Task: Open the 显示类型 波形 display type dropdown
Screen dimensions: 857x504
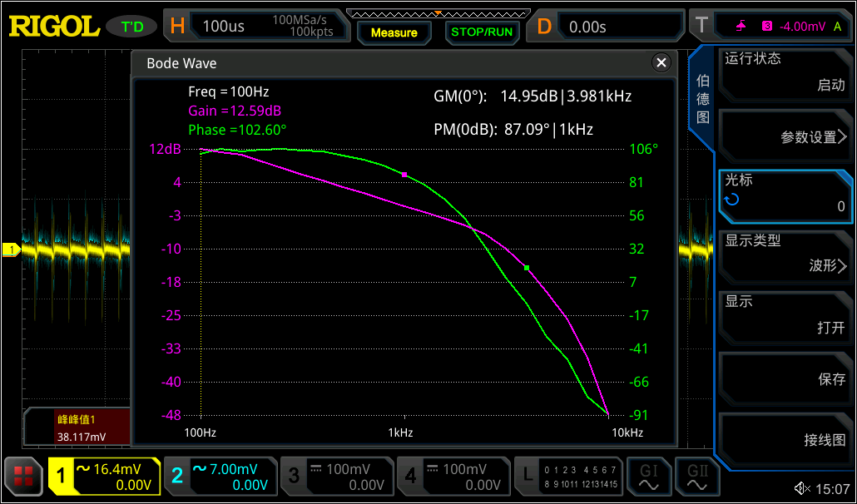Action: 785,254
